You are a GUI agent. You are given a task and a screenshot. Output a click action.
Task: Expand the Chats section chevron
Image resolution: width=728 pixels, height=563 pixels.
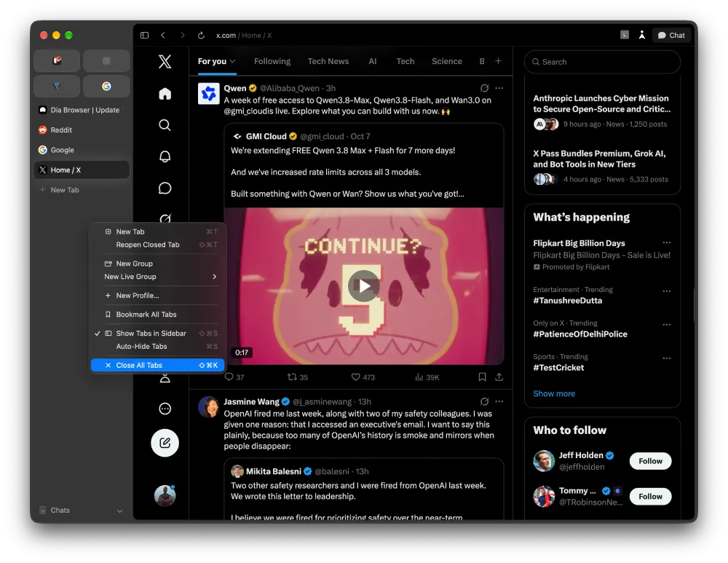120,511
